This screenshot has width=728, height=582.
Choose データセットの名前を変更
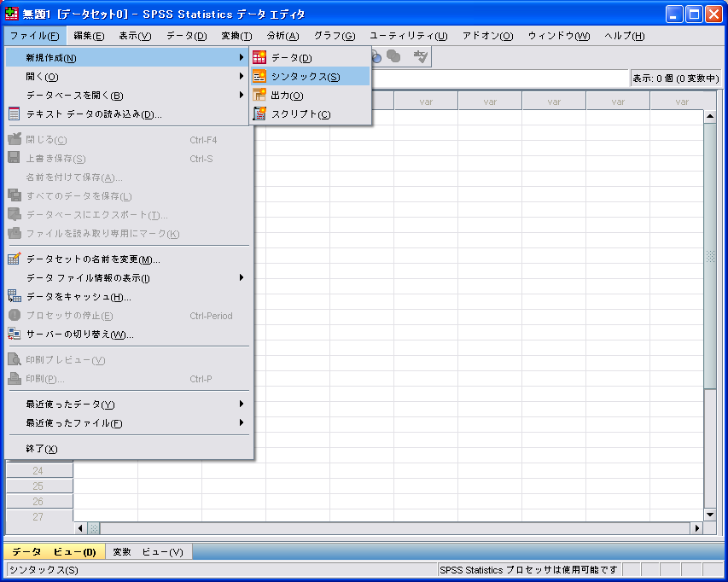click(92, 259)
